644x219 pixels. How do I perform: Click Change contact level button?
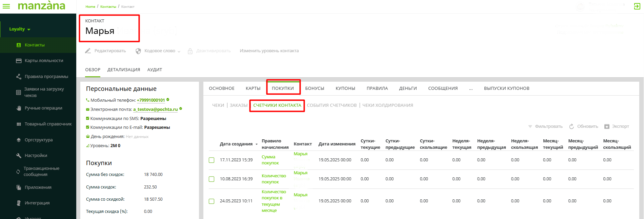coord(269,51)
